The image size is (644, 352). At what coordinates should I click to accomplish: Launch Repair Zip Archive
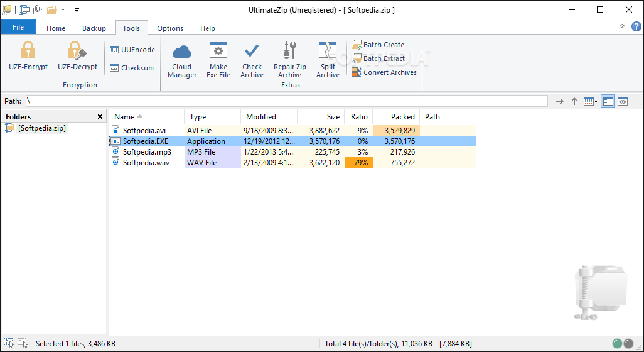coord(289,60)
